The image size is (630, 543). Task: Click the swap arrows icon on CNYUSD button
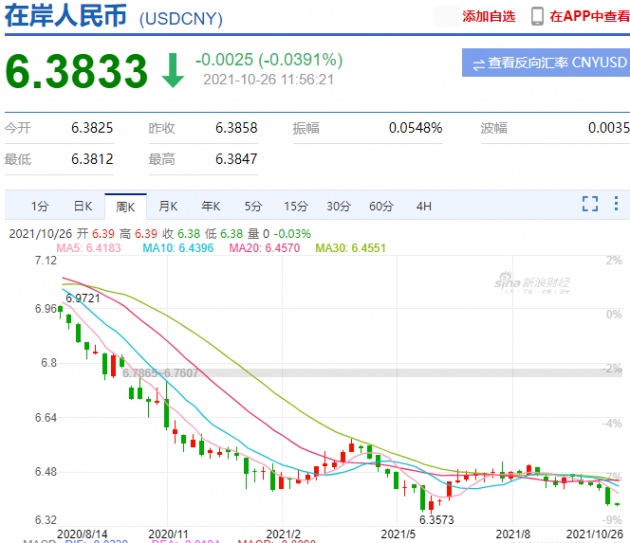[x=479, y=64]
